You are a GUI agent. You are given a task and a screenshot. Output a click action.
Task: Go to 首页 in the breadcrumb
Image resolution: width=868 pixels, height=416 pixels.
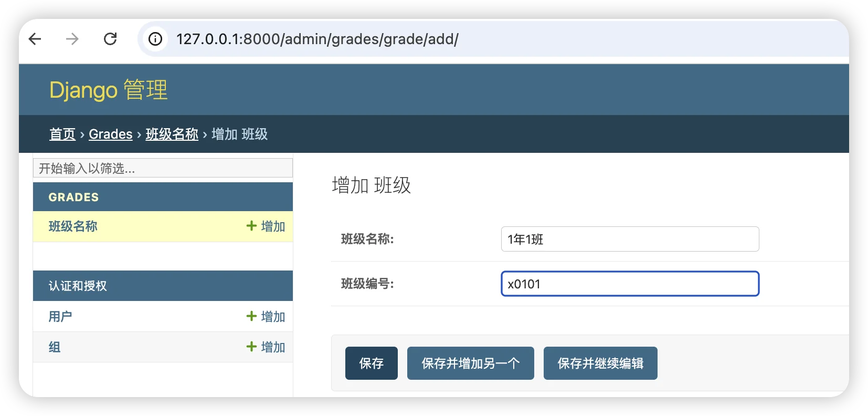[x=62, y=134]
